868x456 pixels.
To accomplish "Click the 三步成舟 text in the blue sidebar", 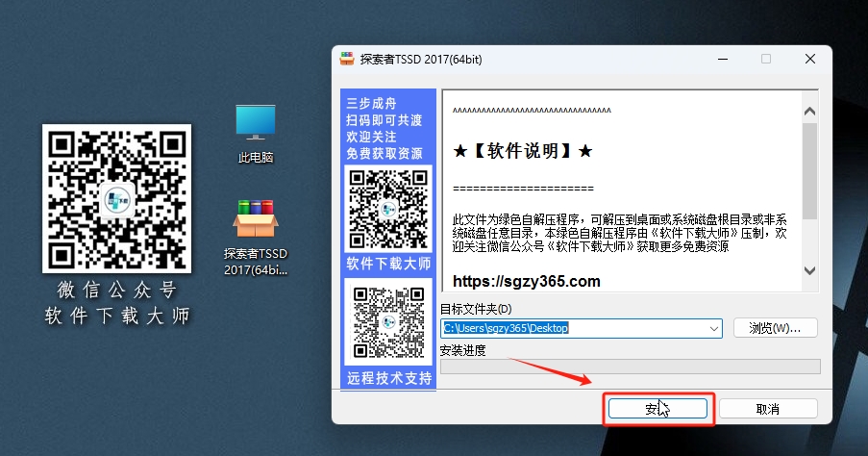I will point(371,104).
